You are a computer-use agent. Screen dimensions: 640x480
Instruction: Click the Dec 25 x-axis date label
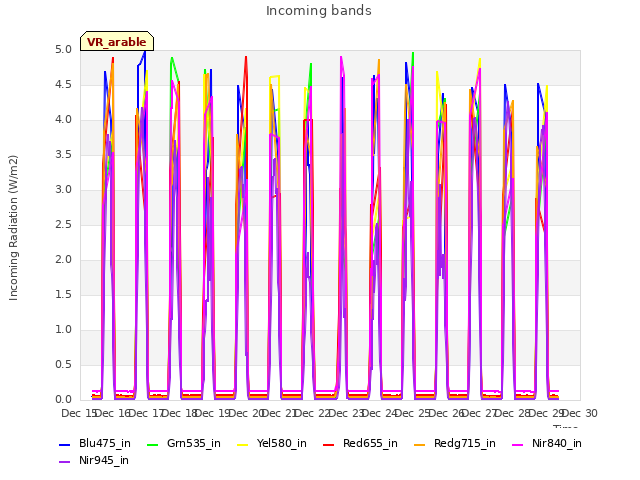click(413, 413)
